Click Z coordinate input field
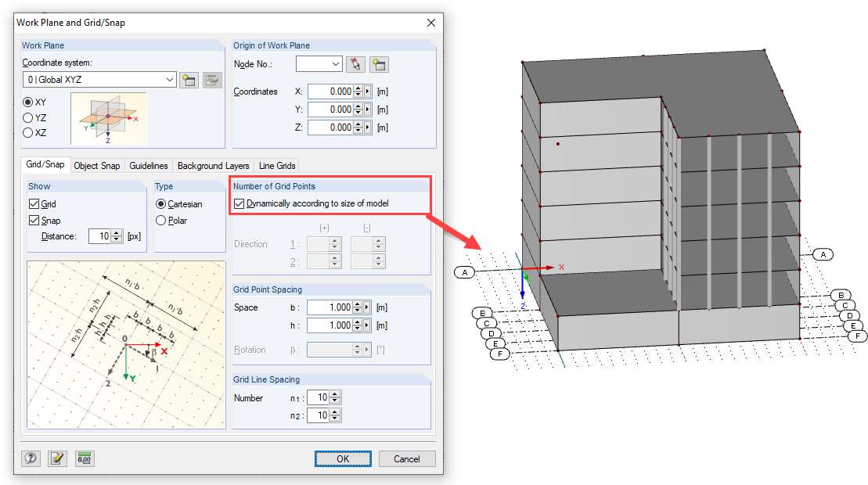868x485 pixels. coord(331,128)
